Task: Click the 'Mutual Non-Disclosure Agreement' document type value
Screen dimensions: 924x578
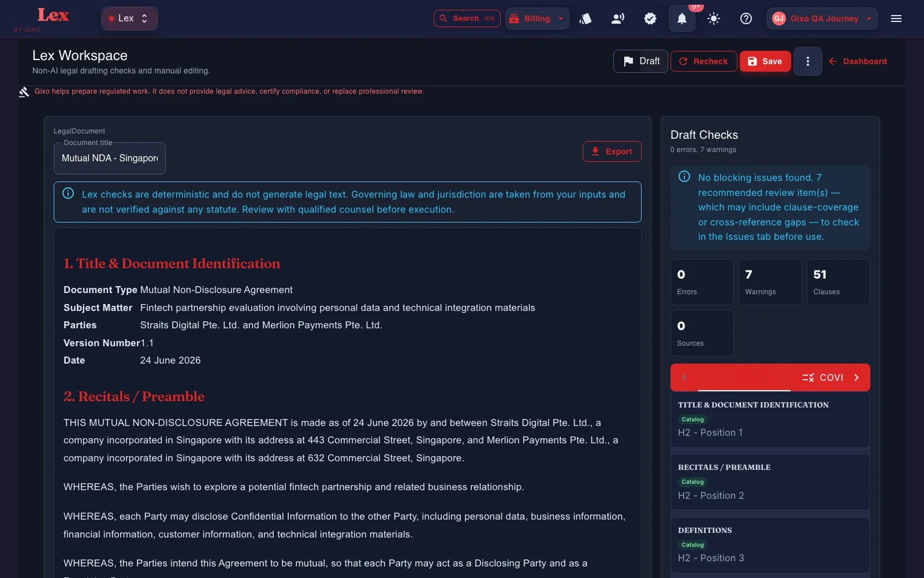Action: (217, 290)
